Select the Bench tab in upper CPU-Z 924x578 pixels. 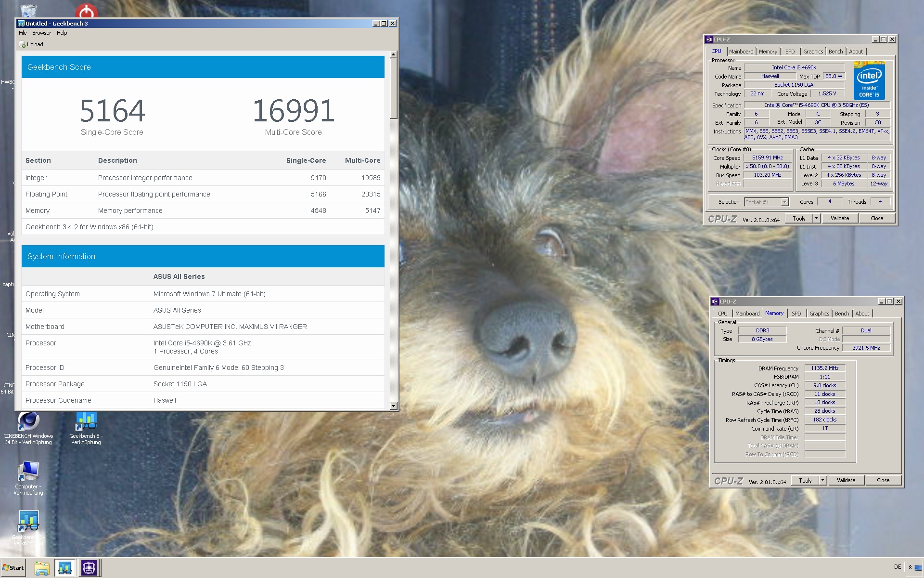pos(836,52)
